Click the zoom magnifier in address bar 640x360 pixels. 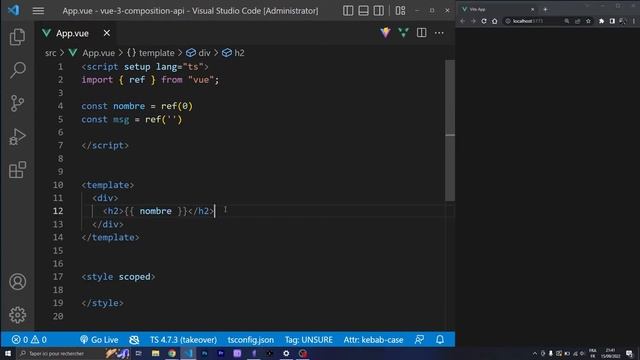pyautogui.click(x=567, y=21)
